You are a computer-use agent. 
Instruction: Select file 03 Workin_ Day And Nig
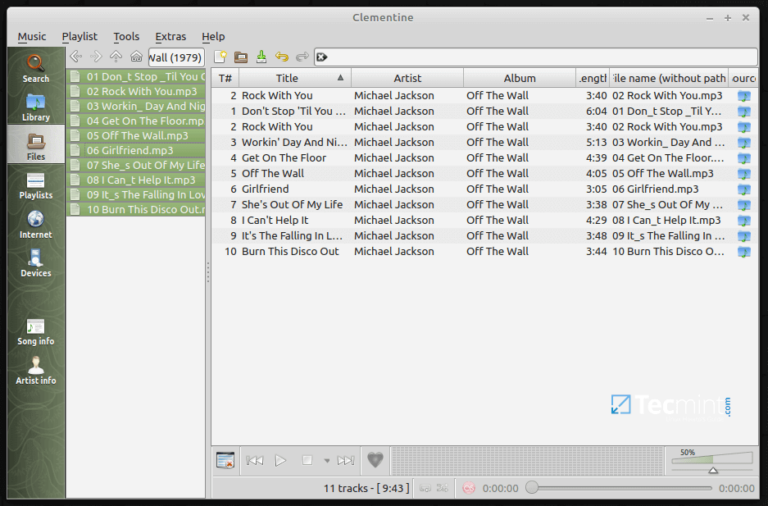coord(136,106)
